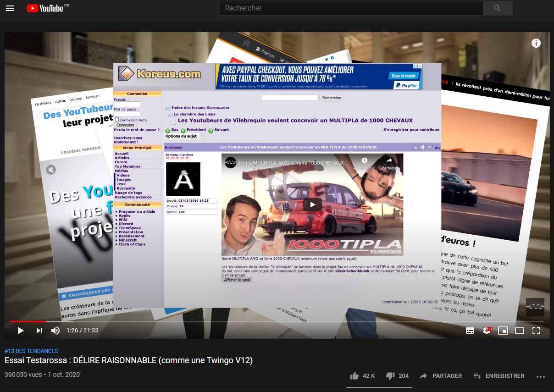The width and height of the screenshot is (554, 392).
Task: Click the PARTAGER share button
Action: pyautogui.click(x=440, y=376)
